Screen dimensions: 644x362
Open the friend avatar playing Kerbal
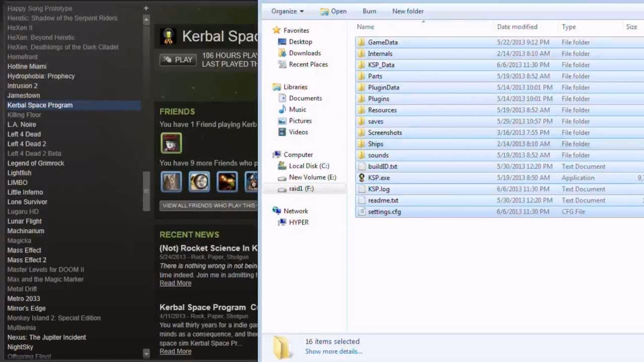click(x=171, y=143)
